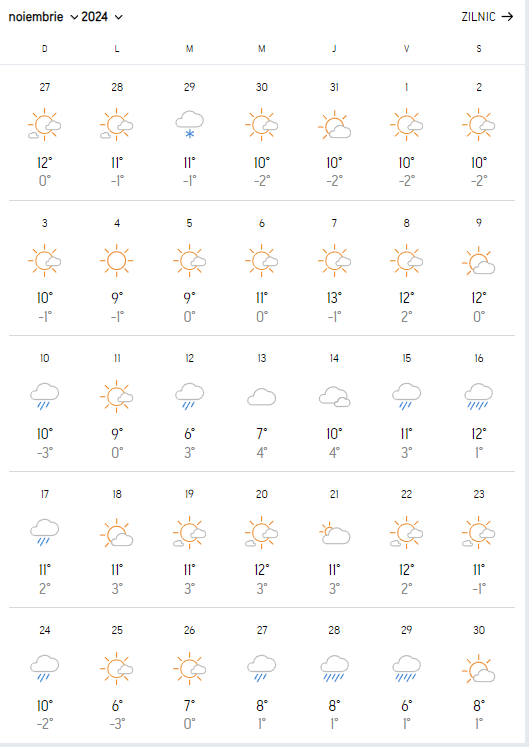Open November 25 forecast day cell
Viewport: 529px width, 747px height.
tap(117, 677)
